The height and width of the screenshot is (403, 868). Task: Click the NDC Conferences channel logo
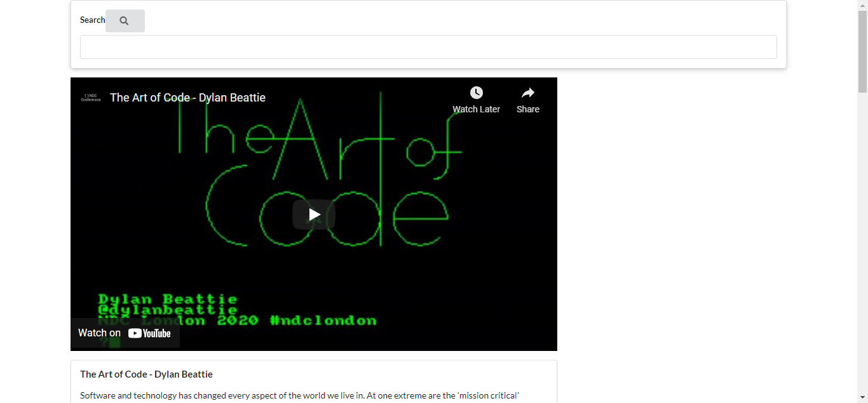(x=91, y=98)
